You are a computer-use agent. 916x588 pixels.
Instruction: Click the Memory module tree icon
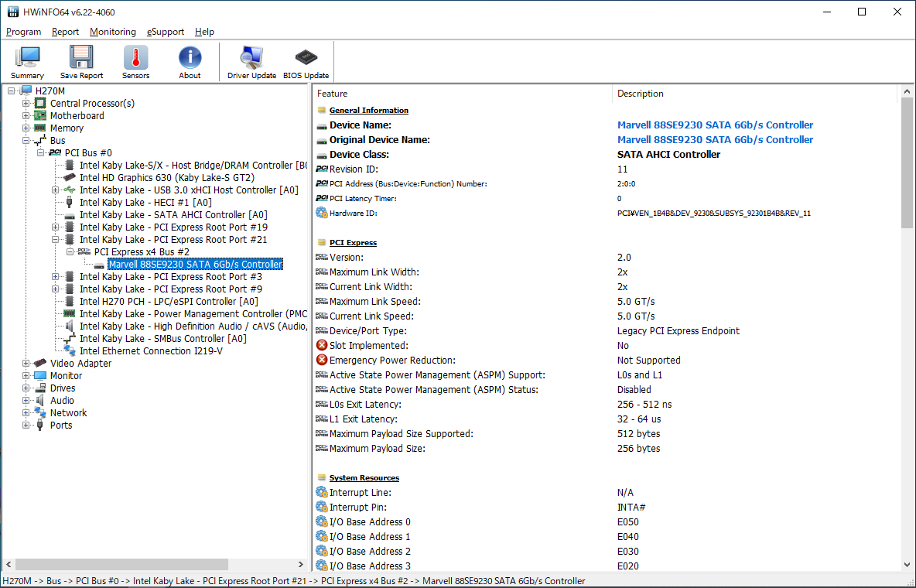tap(40, 128)
